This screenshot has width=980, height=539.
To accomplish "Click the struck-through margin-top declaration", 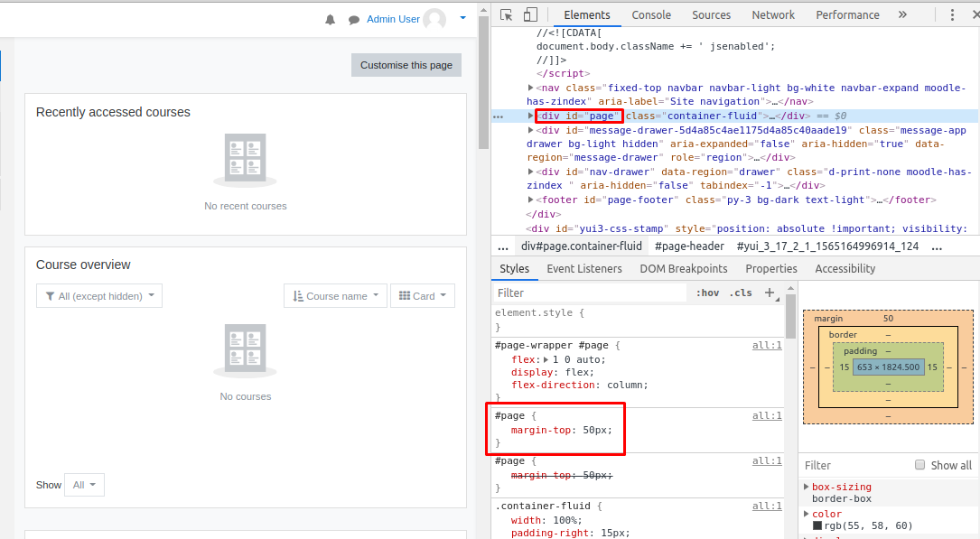I will tap(562, 475).
